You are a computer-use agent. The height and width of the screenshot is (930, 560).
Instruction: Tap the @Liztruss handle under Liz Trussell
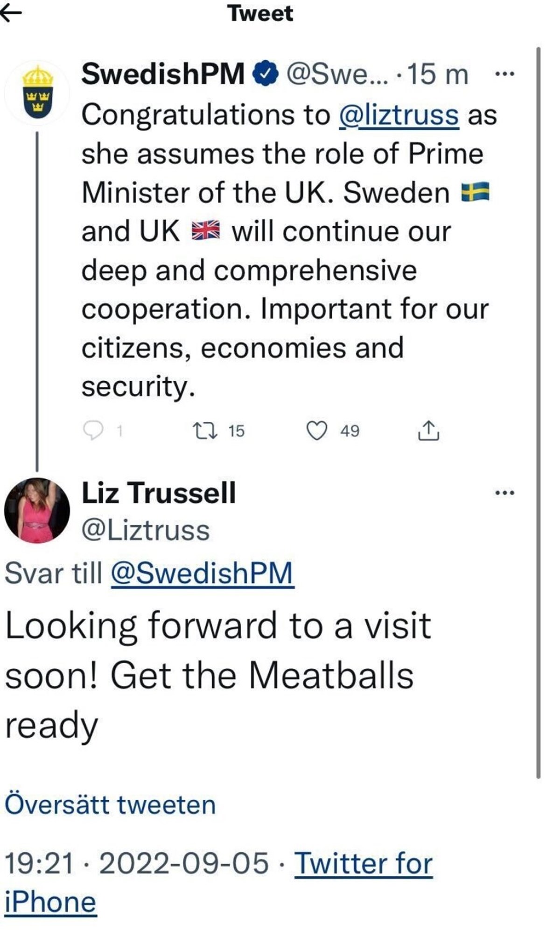pyautogui.click(x=146, y=531)
